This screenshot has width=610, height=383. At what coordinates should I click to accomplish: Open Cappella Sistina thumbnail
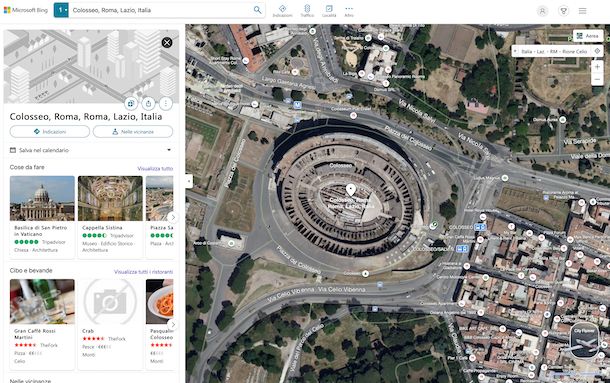[110, 199]
